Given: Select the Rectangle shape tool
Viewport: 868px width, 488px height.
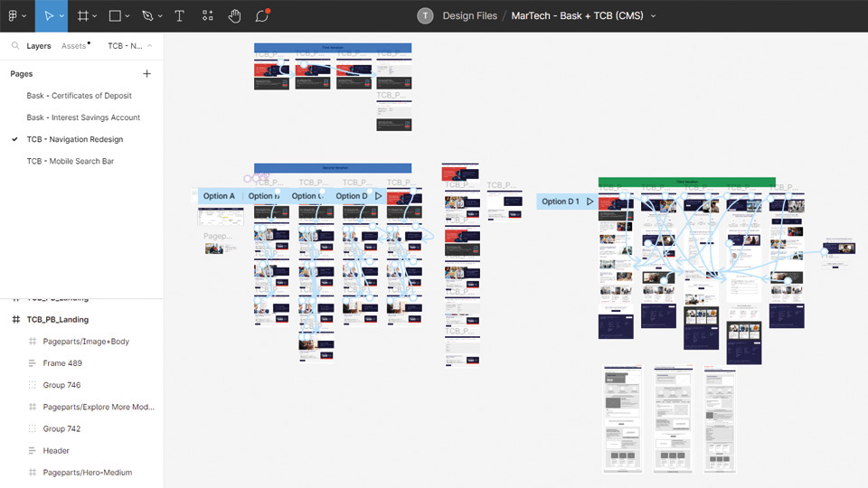Looking at the screenshot, I should [115, 16].
